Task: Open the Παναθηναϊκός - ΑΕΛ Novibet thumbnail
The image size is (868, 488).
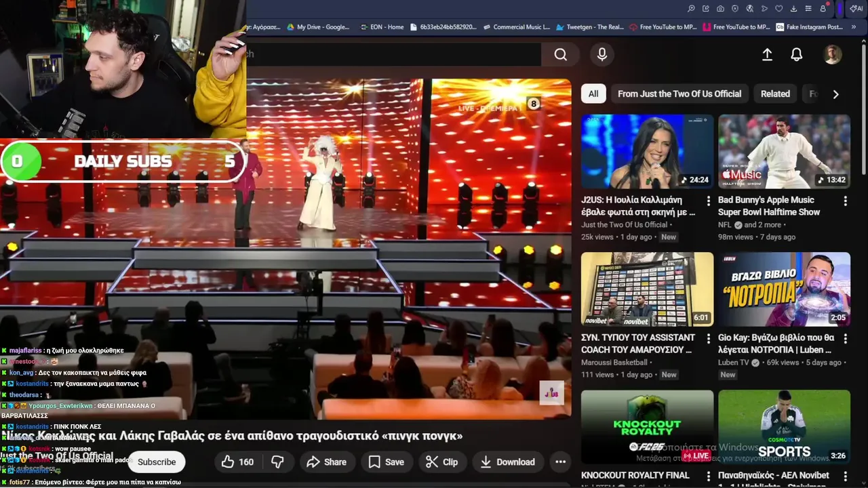Action: click(x=784, y=427)
